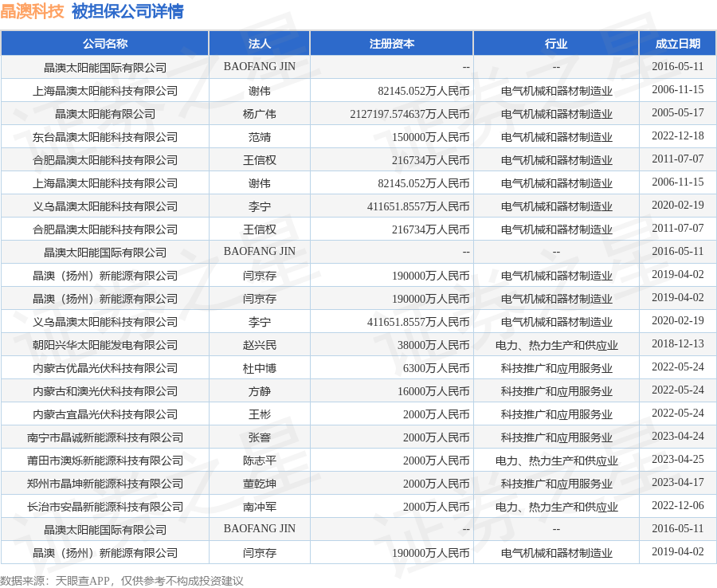Click legal person 南冲军
The image size is (717, 588).
[259, 507]
